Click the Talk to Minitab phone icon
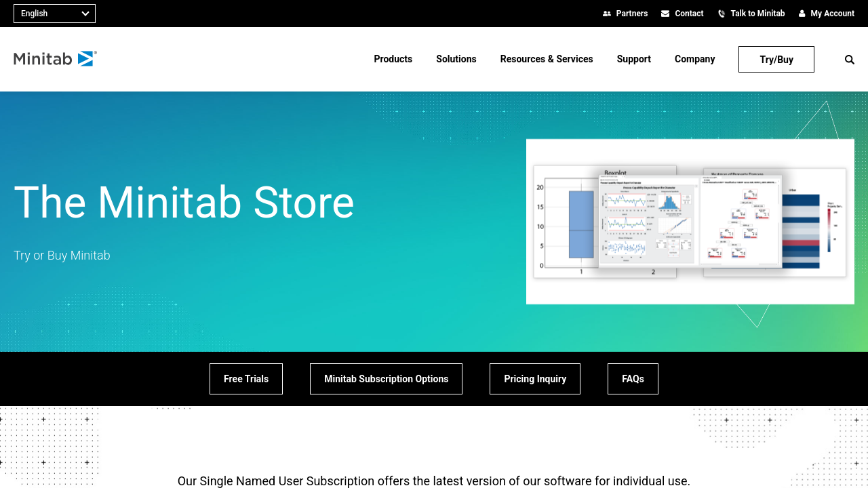868x488 pixels. (722, 14)
